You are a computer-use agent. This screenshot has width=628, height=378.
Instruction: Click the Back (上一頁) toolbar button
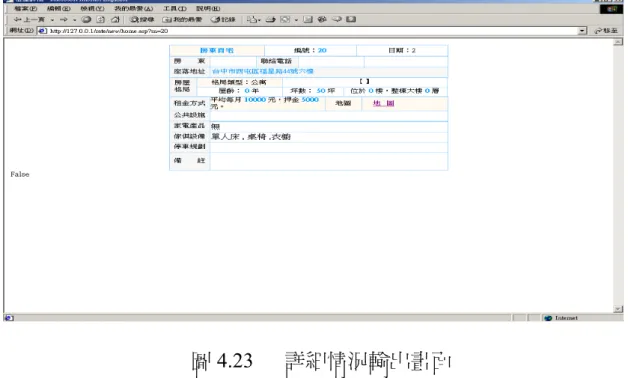point(29,19)
